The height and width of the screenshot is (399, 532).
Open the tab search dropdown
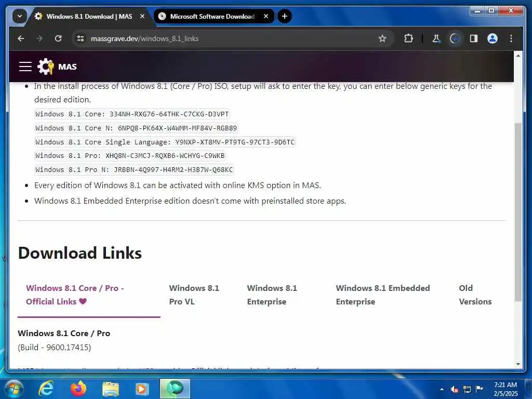click(x=20, y=16)
